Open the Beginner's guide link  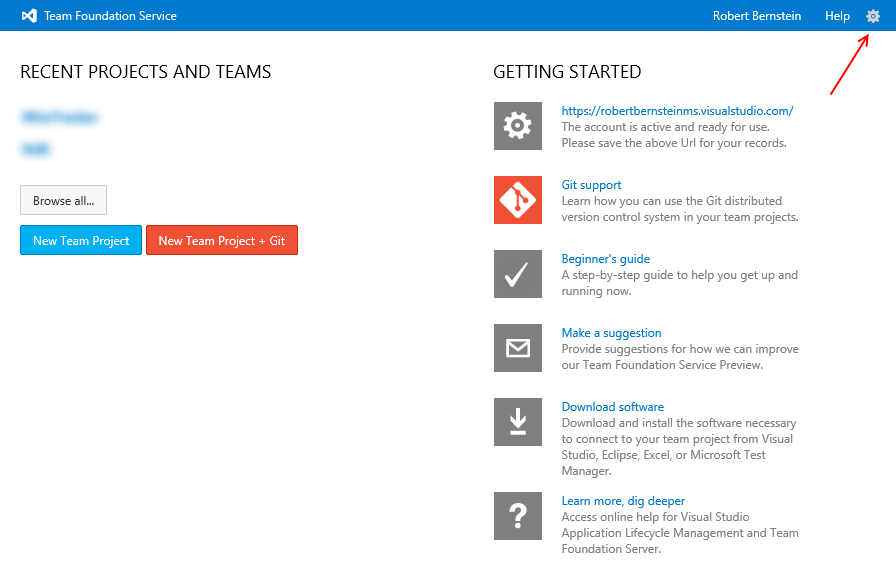[605, 259]
